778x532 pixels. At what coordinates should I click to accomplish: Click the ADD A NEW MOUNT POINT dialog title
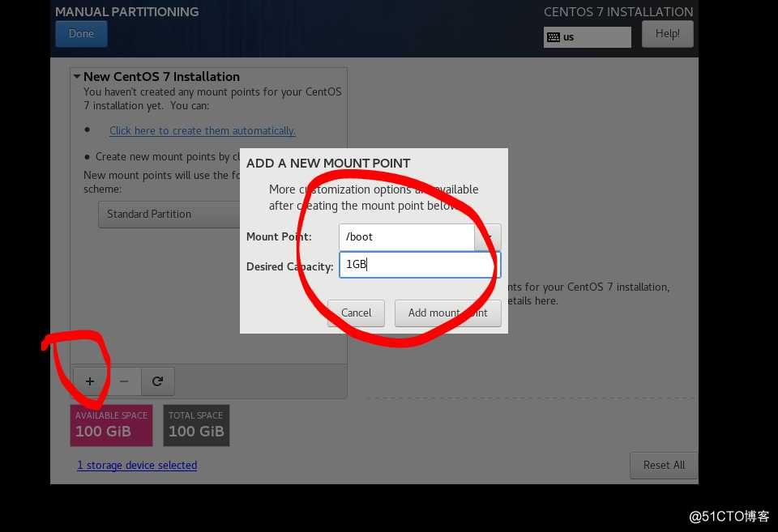click(328, 163)
